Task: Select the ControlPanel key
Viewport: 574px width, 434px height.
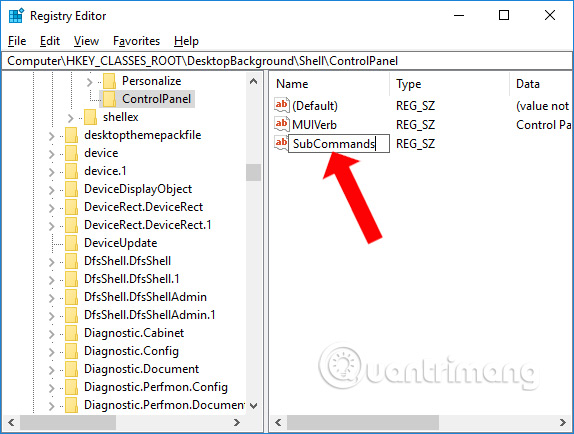Action: (156, 99)
